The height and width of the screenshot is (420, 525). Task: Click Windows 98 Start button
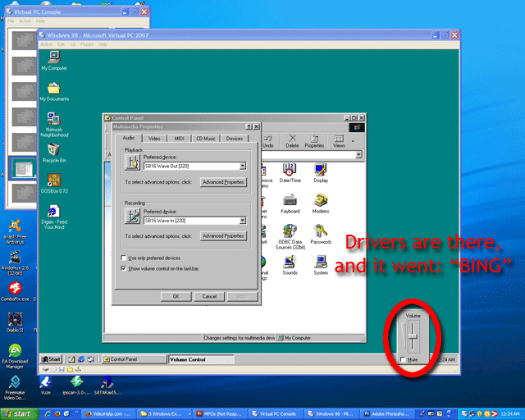51,359
